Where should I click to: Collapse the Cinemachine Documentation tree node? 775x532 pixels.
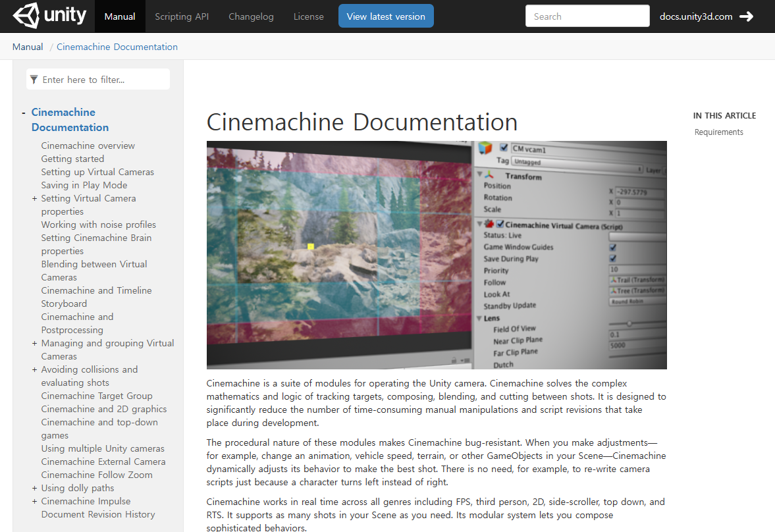(23, 113)
